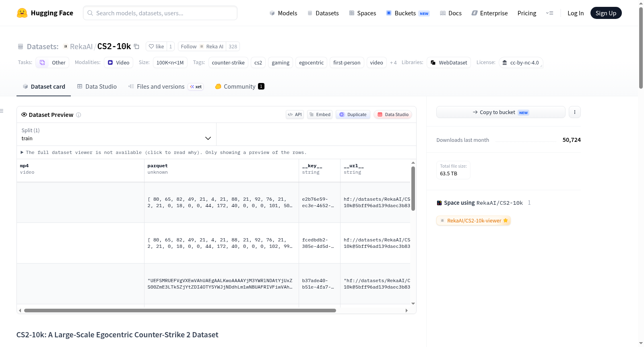644x347 pixels.
Task: Click the WebDataset library tag
Action: (449, 62)
